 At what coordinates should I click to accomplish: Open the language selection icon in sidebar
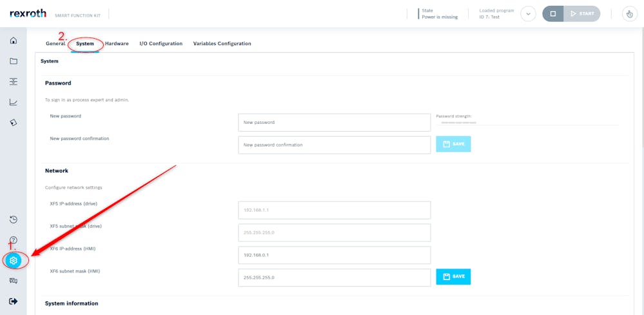tap(14, 281)
